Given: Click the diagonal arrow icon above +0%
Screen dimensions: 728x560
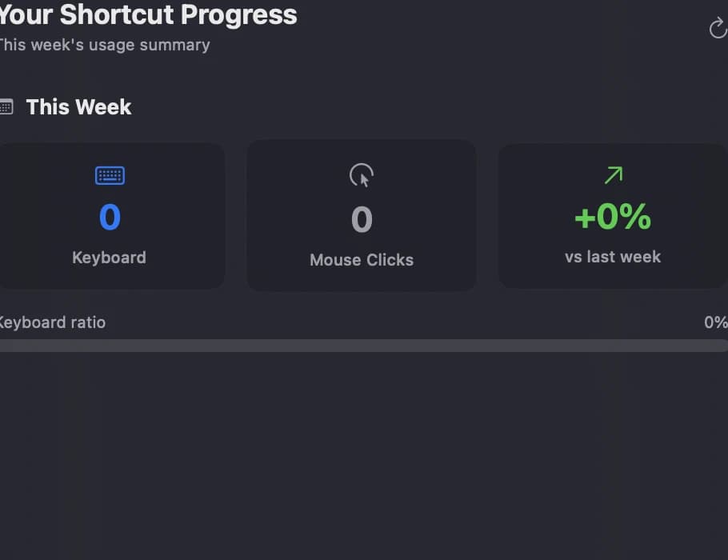Looking at the screenshot, I should click(x=612, y=174).
